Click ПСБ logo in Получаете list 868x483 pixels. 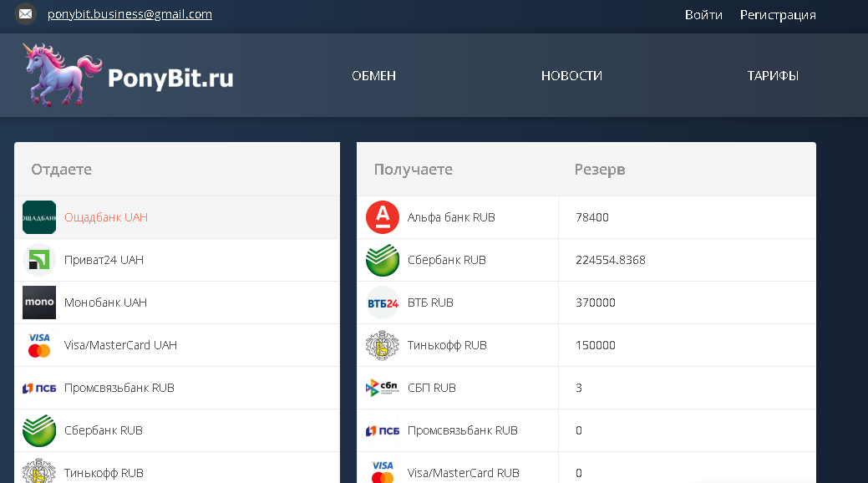click(x=383, y=430)
